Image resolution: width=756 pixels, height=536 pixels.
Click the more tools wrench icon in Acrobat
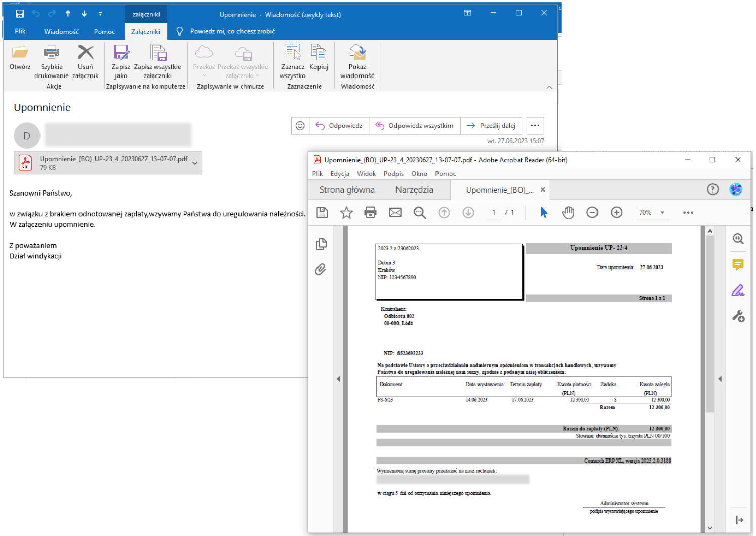click(738, 317)
